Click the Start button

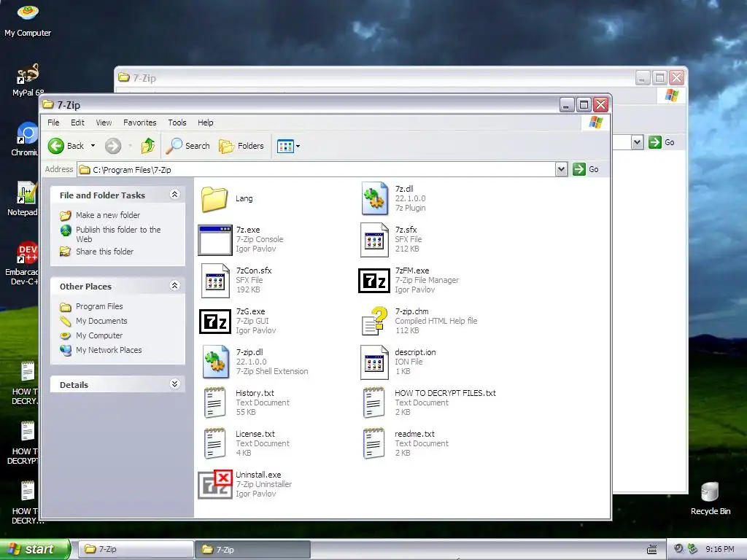point(35,549)
